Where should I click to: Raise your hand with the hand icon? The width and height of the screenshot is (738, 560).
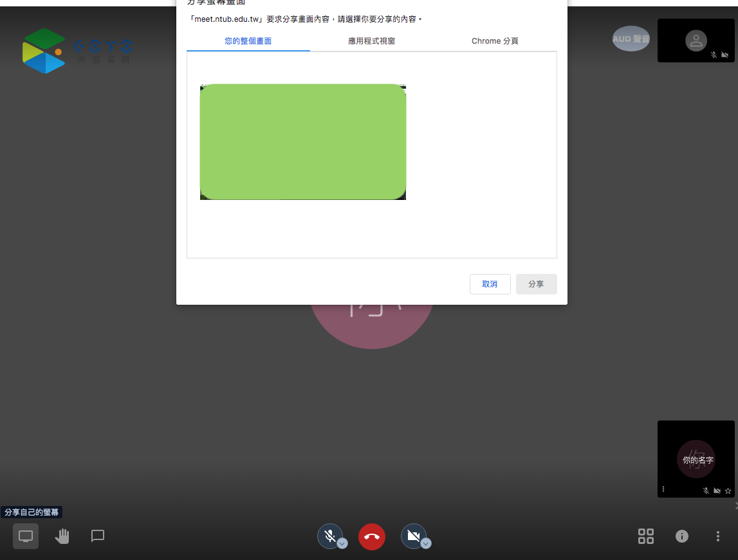[x=62, y=536]
